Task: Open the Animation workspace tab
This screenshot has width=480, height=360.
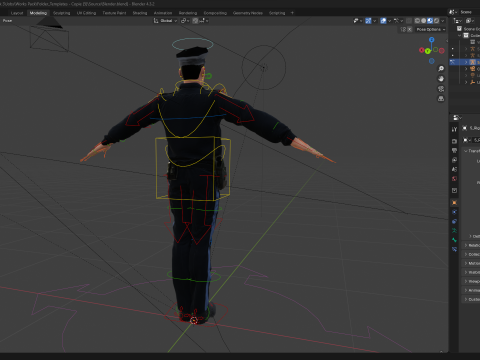Action: (163, 13)
